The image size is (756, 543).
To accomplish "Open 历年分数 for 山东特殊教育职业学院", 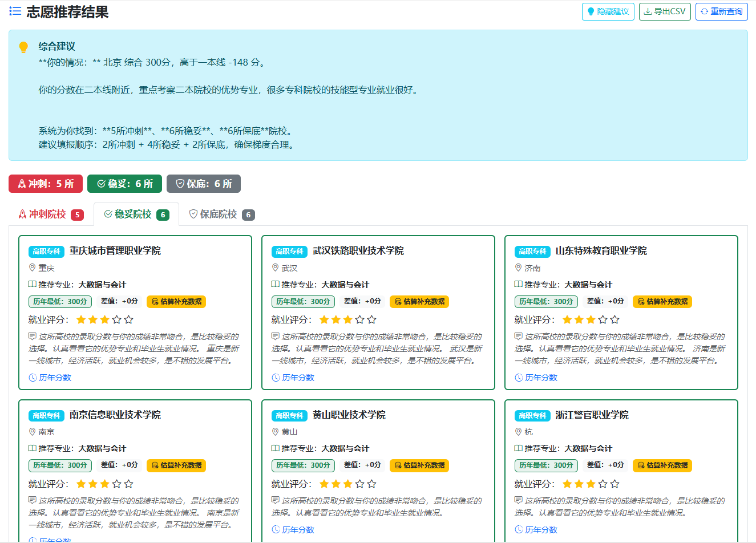I will tap(536, 378).
